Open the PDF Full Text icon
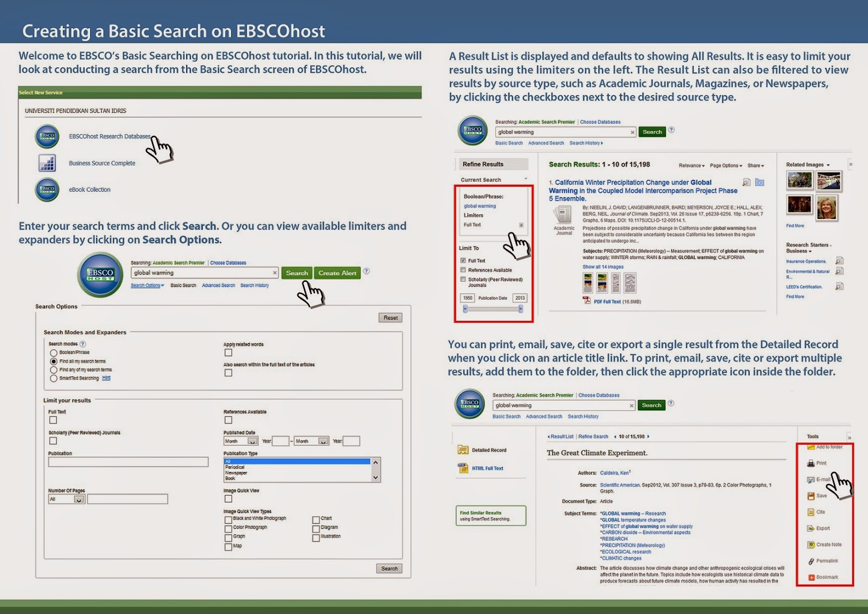The height and width of the screenshot is (614, 868). (x=586, y=300)
